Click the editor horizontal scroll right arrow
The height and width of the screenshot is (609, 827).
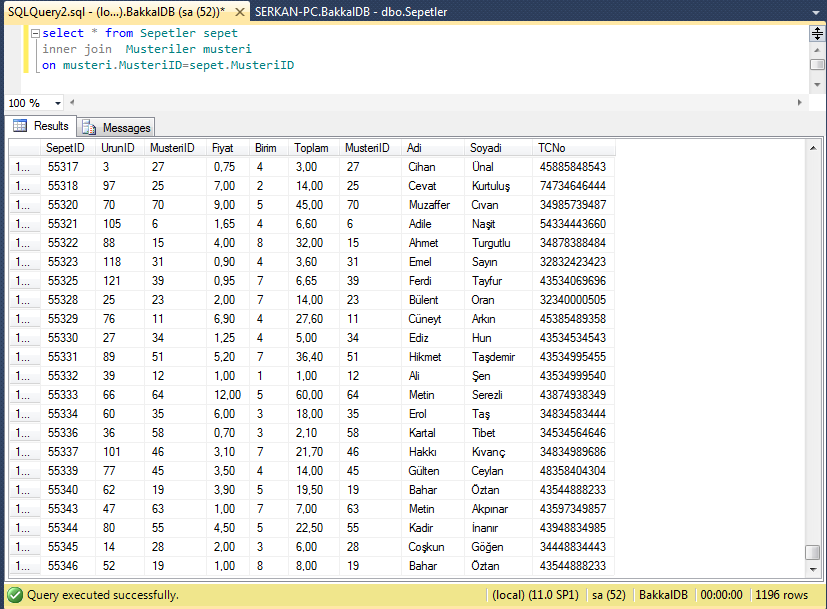tap(800, 102)
